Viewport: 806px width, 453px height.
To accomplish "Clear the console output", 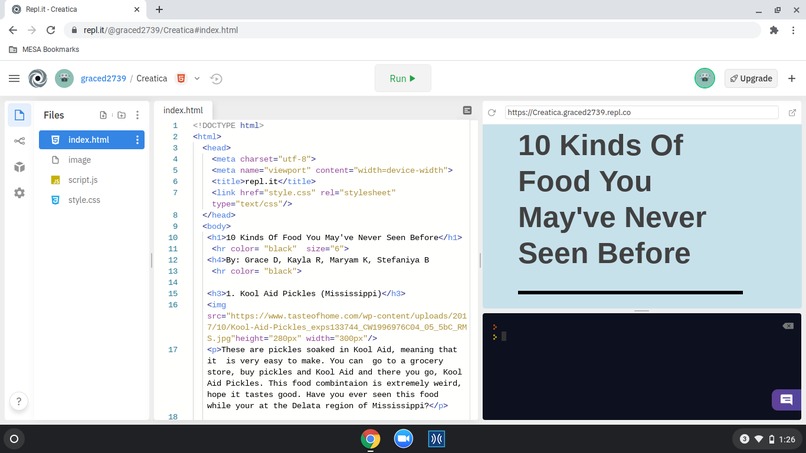I will [788, 326].
